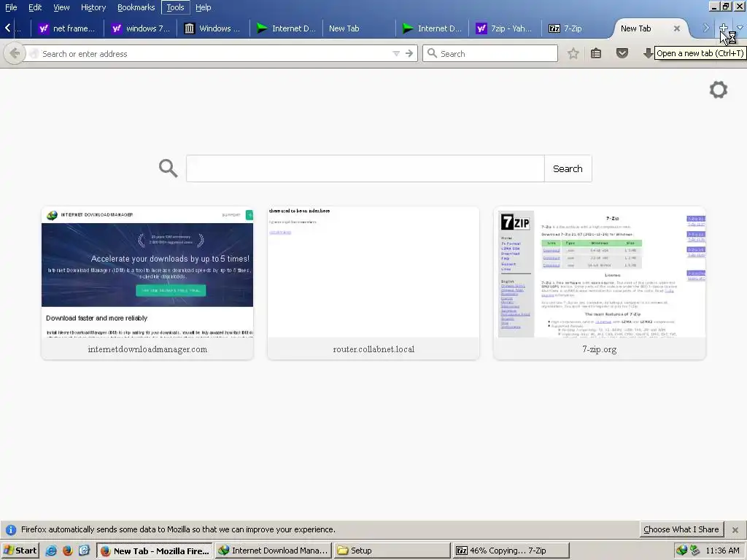Viewport: 747px width, 560px height.
Task: Launch Firefox from quick launch
Action: click(x=68, y=551)
